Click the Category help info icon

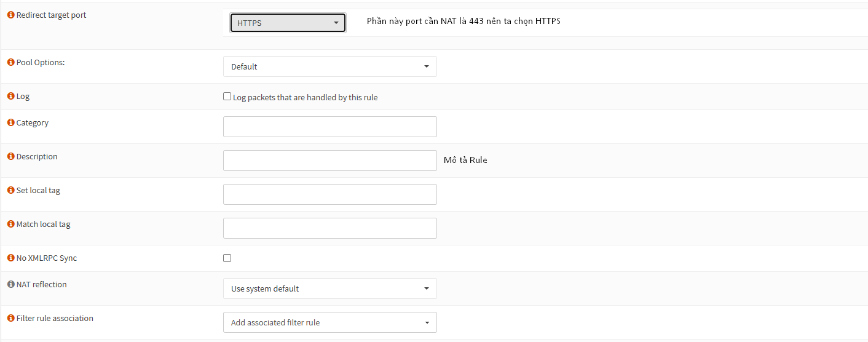pos(10,122)
